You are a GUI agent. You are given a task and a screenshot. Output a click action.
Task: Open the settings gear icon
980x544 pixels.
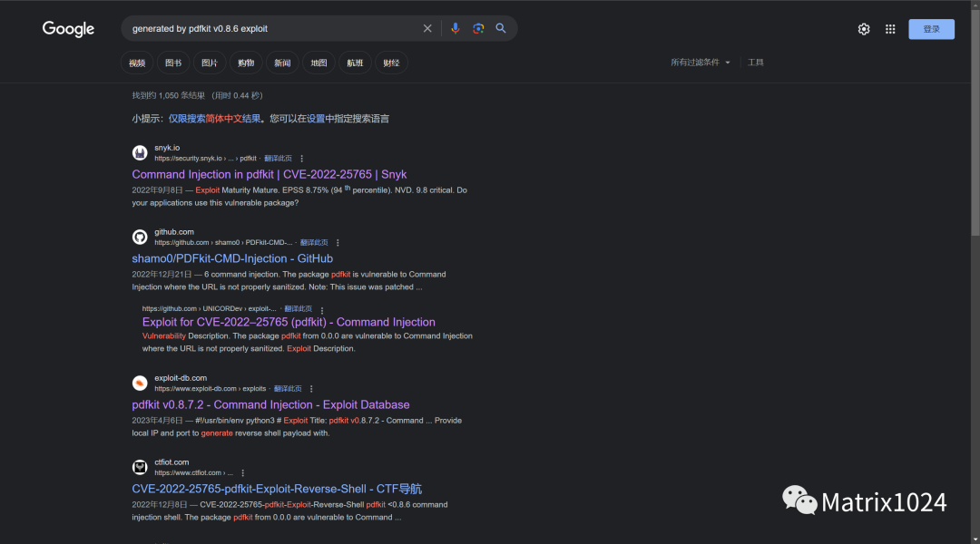pos(864,29)
